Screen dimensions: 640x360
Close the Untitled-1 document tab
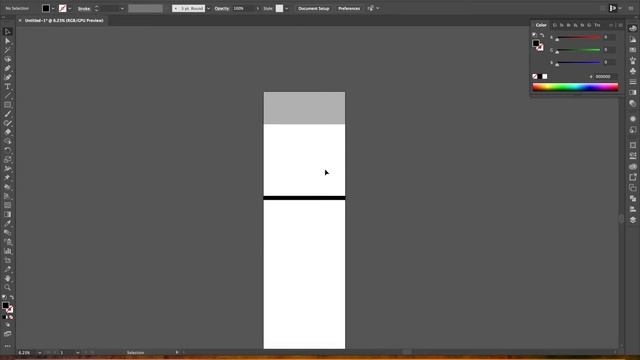tap(20, 20)
